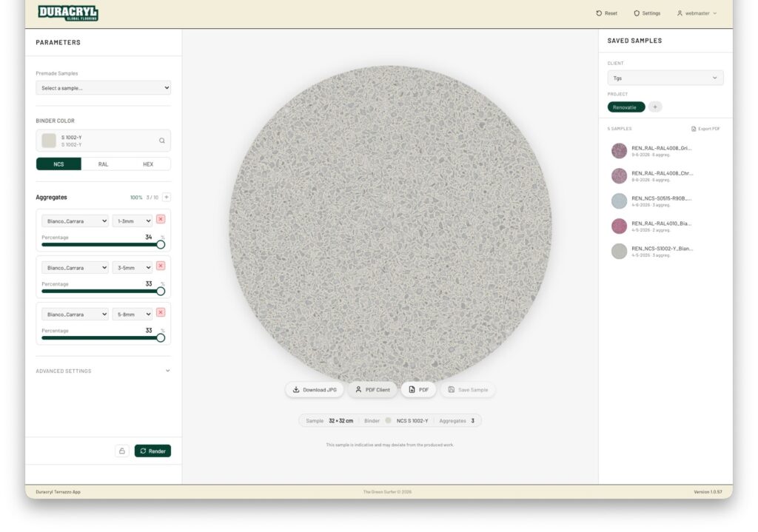The image size is (758, 532).
Task: Click "The Green Surfer" footer credit
Action: [387, 492]
